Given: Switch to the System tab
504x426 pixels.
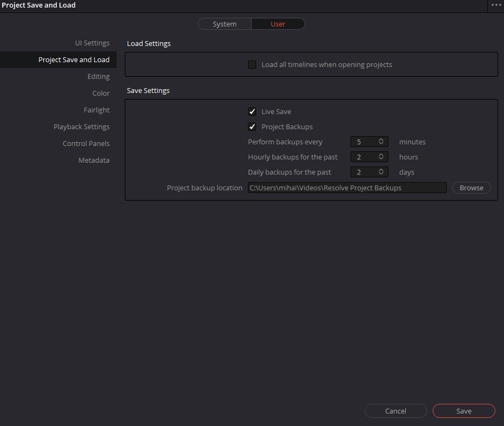Looking at the screenshot, I should point(224,24).
